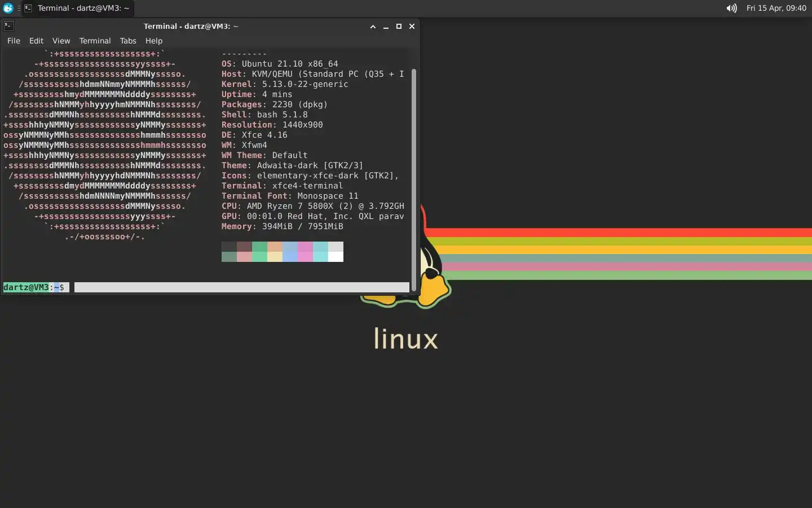Click the dartz@VM3 prompt text
812x508 pixels.
click(26, 287)
